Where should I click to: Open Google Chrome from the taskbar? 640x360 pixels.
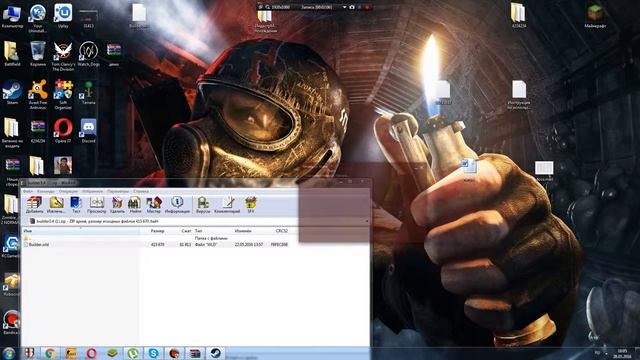(x=50, y=353)
